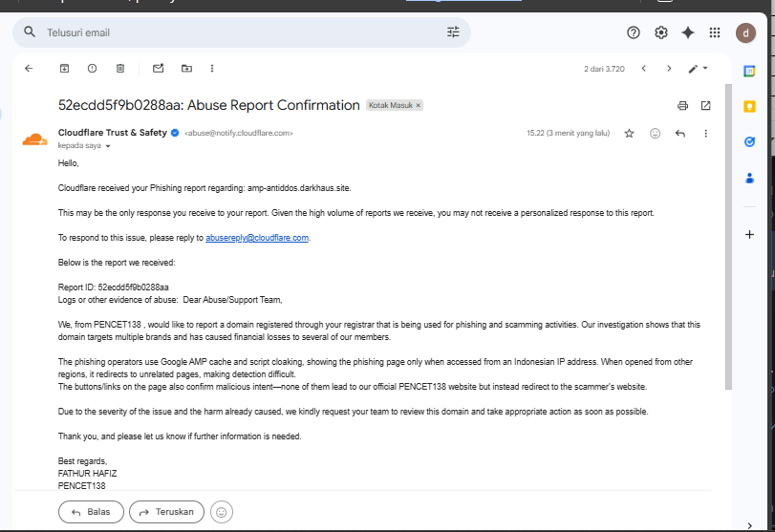Click the timestamp 15.22 (3 menit yang lalu)
This screenshot has height=532, width=775.
coord(568,133)
